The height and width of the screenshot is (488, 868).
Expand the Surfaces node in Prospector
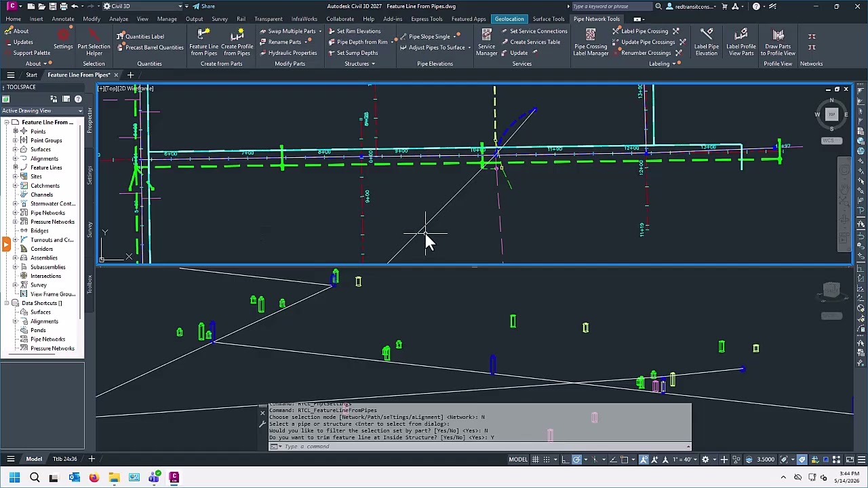(16, 149)
